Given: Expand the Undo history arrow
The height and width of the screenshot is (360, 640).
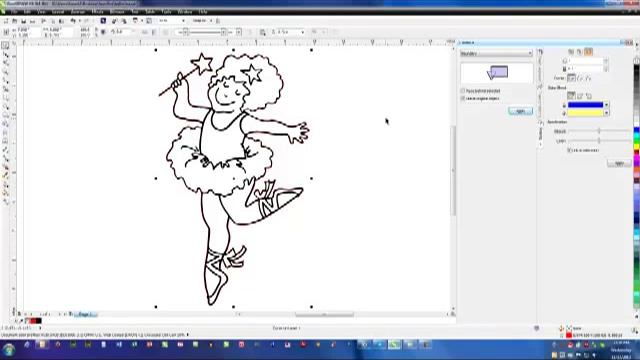Looking at the screenshot, I should click(80, 21).
